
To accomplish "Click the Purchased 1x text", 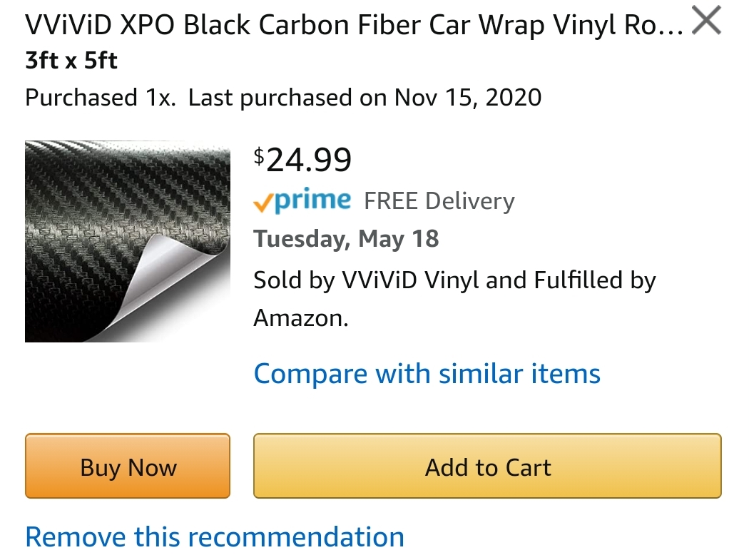I will (101, 98).
